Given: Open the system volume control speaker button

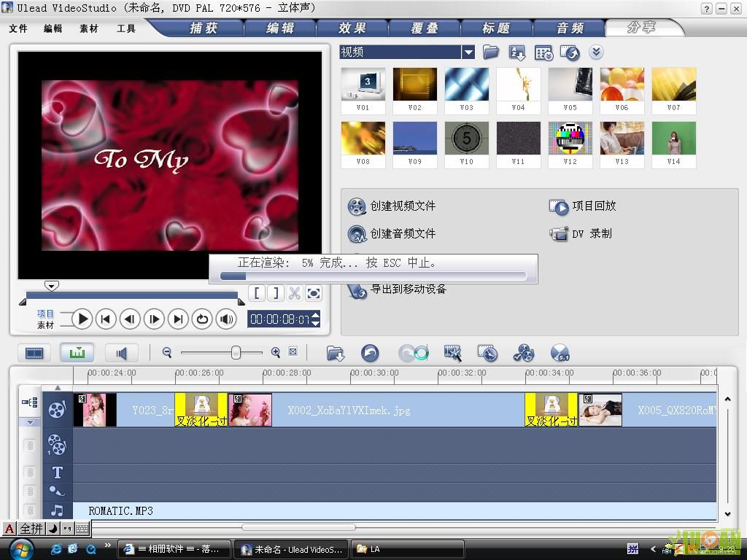Looking at the screenshot, I should [226, 319].
